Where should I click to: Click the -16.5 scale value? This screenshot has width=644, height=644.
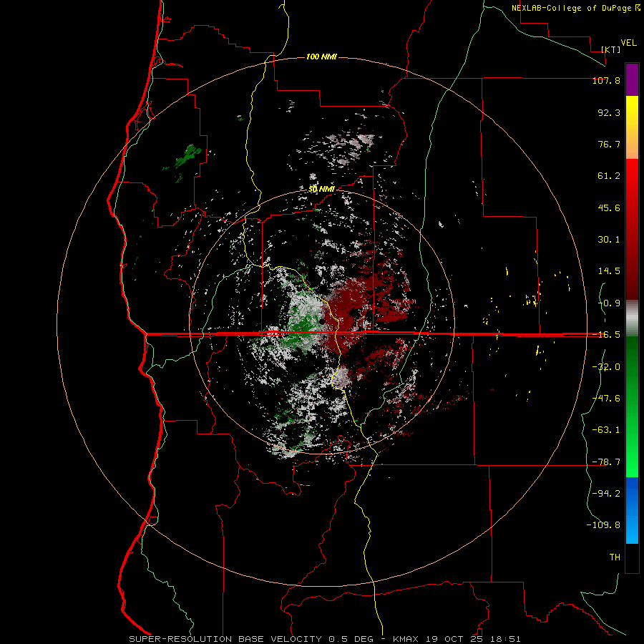pyautogui.click(x=606, y=335)
